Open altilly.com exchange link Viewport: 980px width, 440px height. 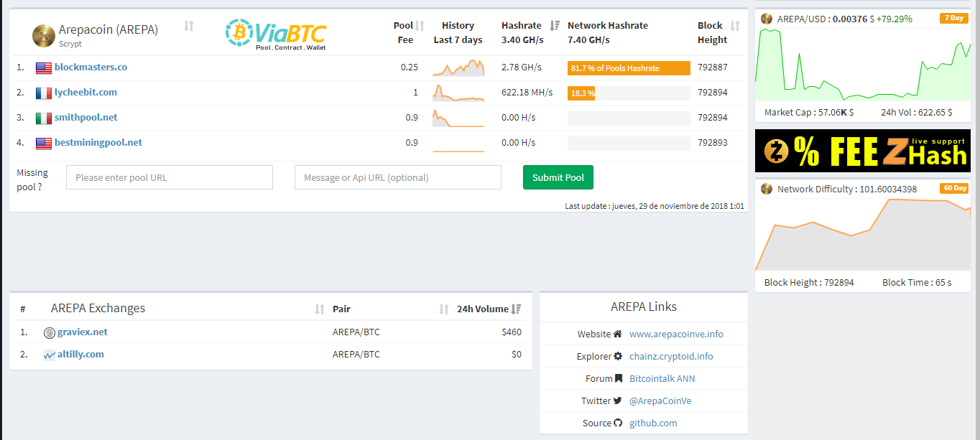coord(80,354)
